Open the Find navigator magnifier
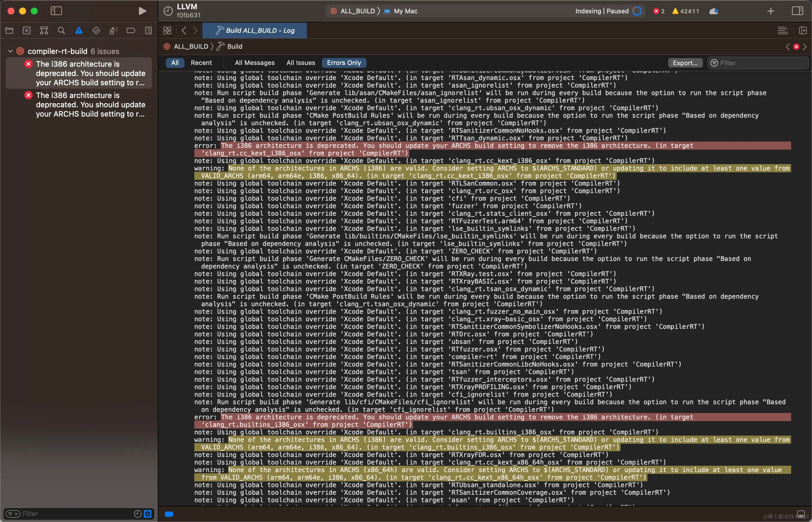Image resolution: width=812 pixels, height=522 pixels. click(x=61, y=30)
